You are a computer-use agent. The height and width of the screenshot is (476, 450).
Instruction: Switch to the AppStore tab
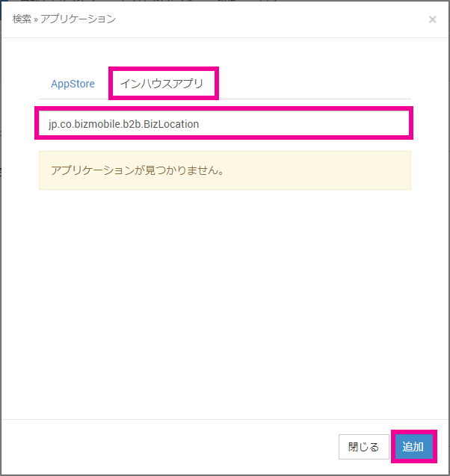click(x=73, y=84)
